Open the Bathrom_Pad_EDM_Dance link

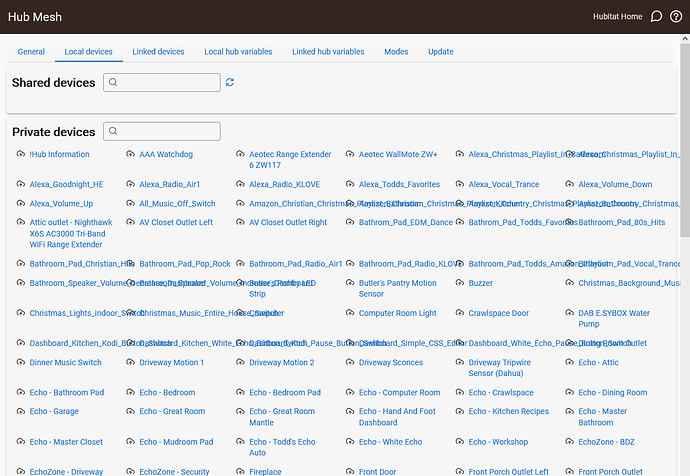[x=406, y=223]
